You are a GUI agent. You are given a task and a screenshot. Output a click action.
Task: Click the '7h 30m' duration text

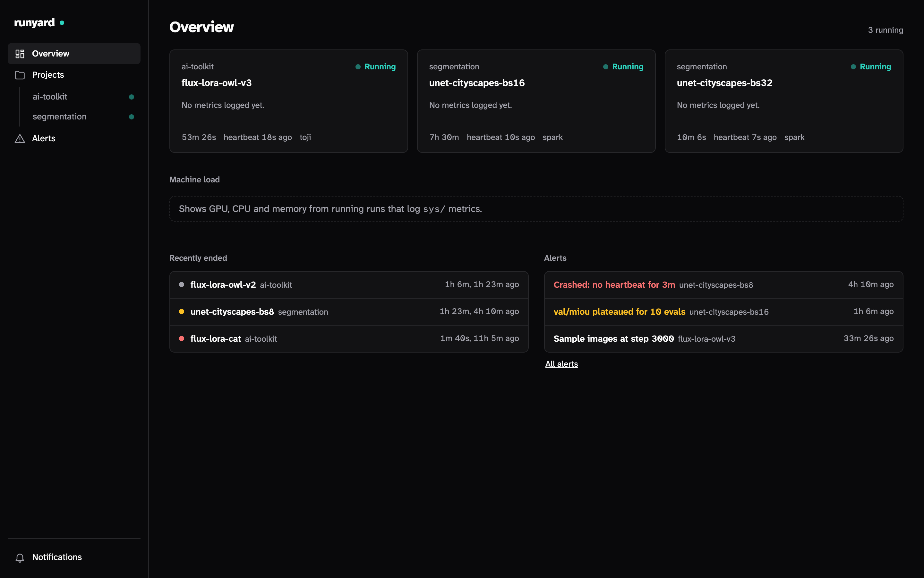tap(444, 137)
